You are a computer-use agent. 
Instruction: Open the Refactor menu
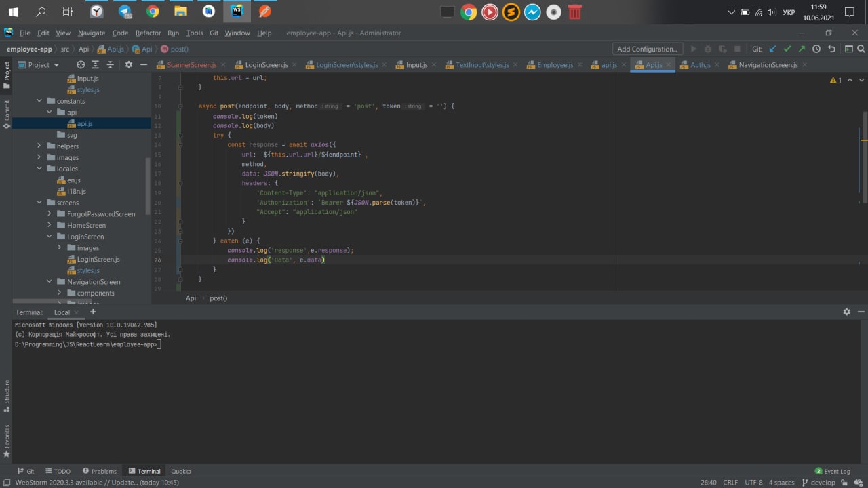tap(148, 33)
